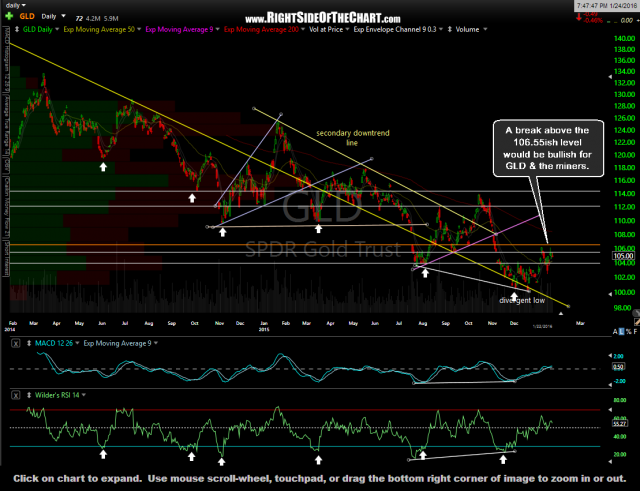This screenshot has width=640, height=491.
Task: Click the arrow at RSI pane top right
Action: [x=610, y=409]
